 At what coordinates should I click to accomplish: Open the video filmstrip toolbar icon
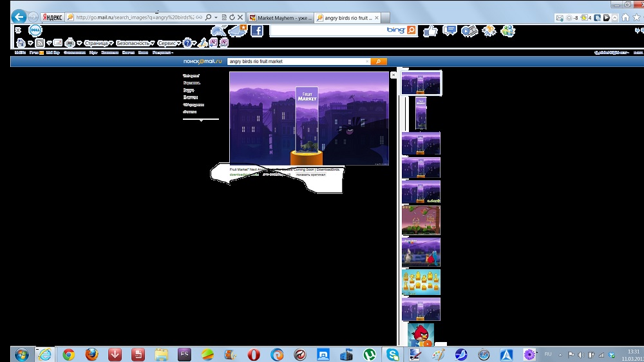click(469, 31)
